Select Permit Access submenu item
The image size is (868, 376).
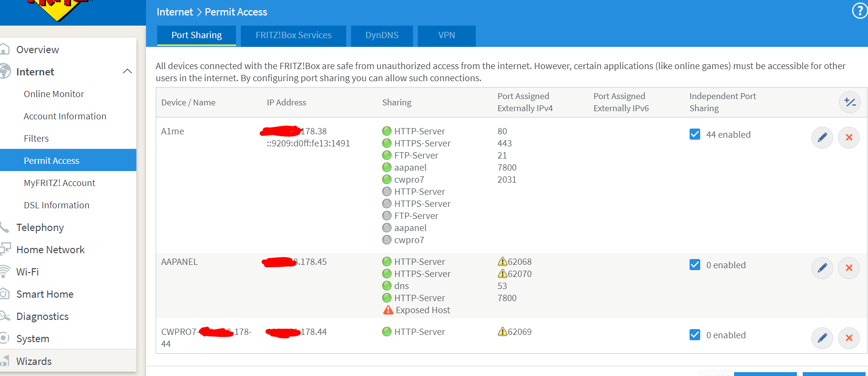point(68,160)
